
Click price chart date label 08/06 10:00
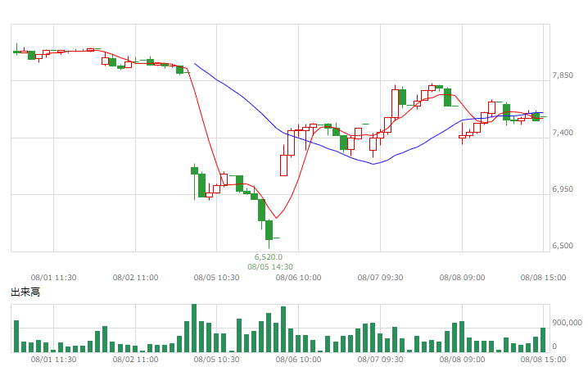click(298, 278)
